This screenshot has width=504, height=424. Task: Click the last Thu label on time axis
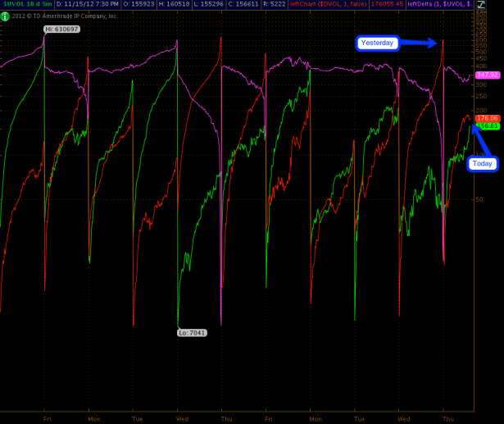tap(448, 419)
